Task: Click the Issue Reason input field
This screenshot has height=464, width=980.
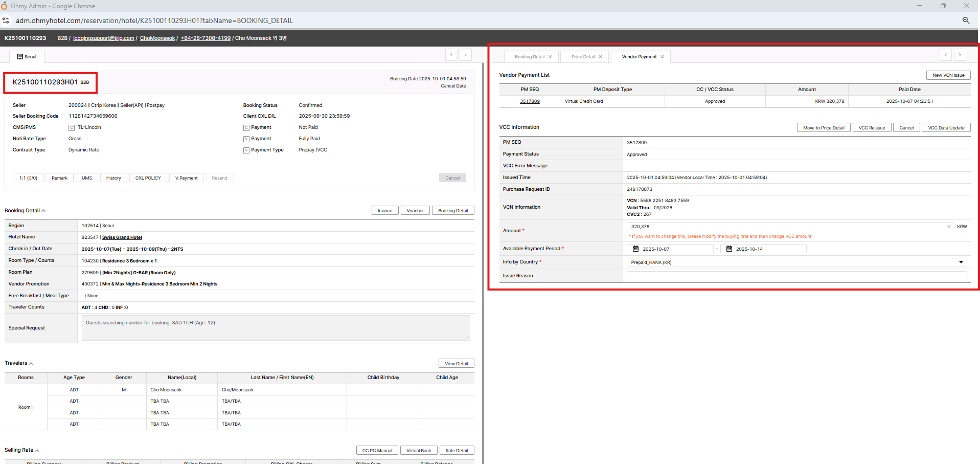Action: pos(796,276)
